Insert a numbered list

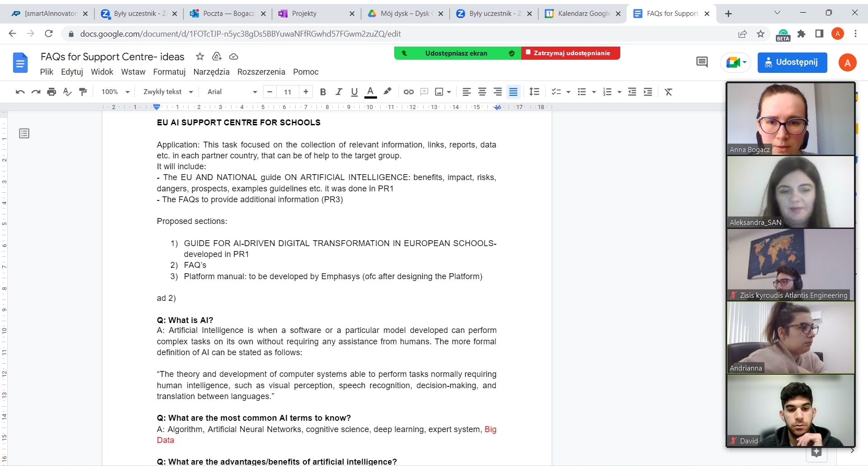[607, 92]
